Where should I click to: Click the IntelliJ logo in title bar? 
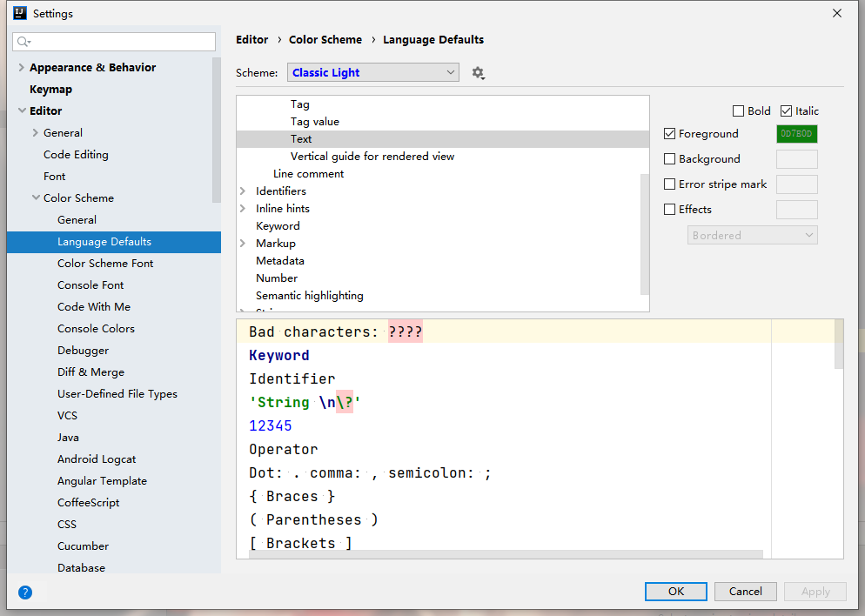[18, 13]
